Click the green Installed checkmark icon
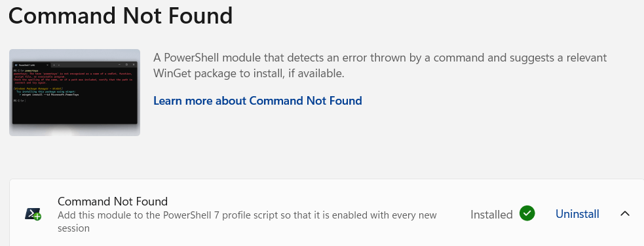644x246 pixels. tap(527, 213)
